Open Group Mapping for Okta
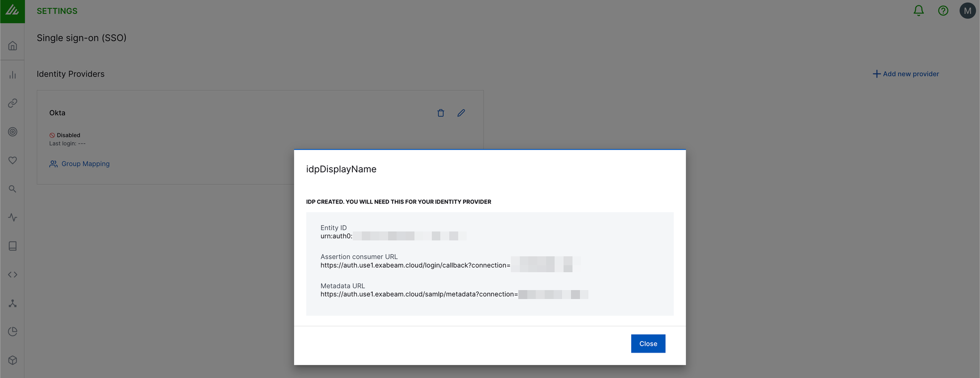 click(x=80, y=164)
